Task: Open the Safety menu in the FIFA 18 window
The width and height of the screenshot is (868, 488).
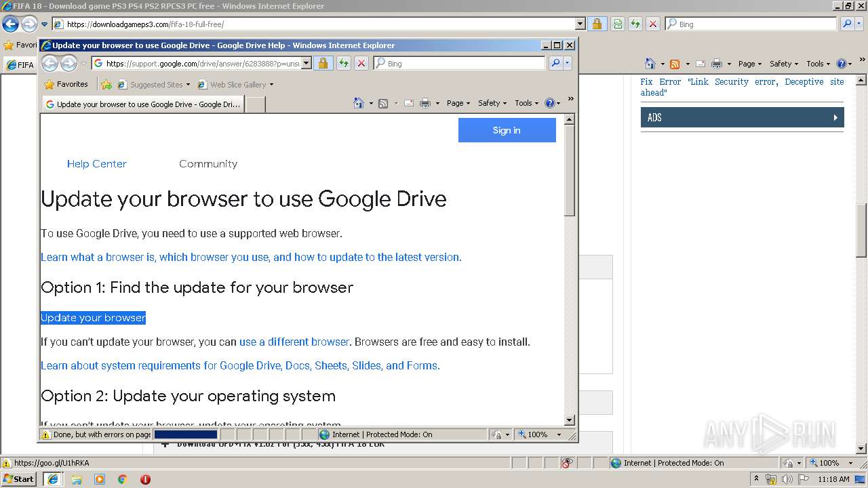Action: point(784,64)
